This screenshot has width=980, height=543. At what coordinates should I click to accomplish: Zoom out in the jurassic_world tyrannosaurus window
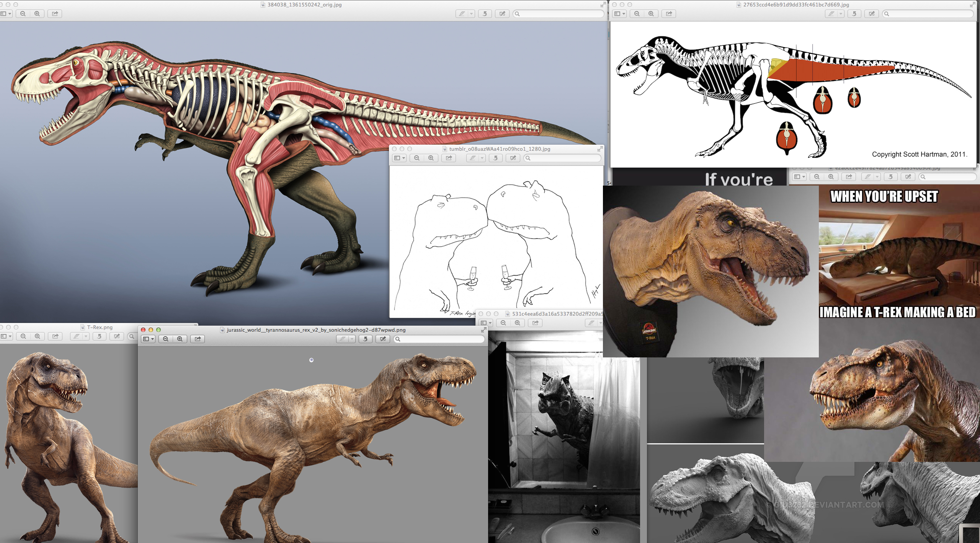click(x=166, y=339)
